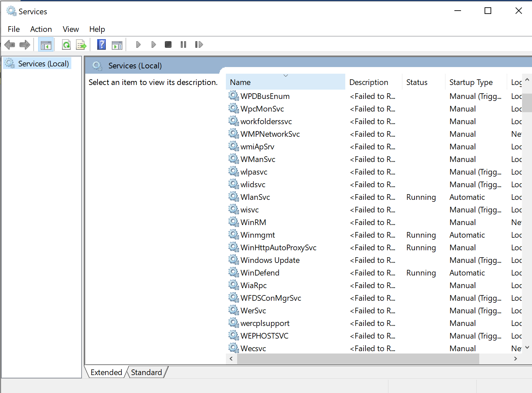Viewport: 532px width, 393px height.
Task: Click the second Start Service play icon
Action: [153, 44]
